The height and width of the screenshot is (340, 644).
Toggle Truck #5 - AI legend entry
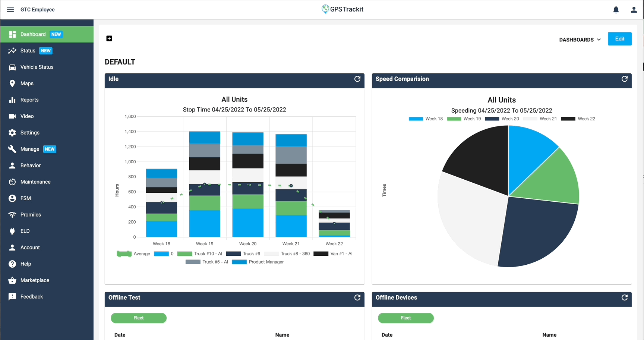click(207, 262)
